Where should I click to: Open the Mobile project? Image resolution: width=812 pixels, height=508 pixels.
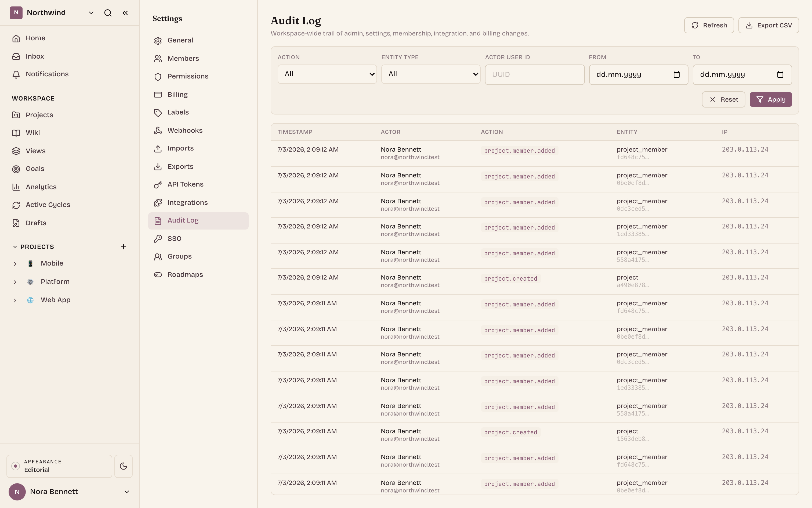(52, 263)
